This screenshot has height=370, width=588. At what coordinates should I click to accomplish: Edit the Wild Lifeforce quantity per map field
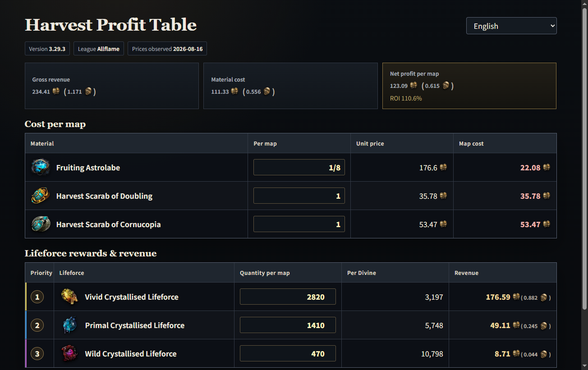[x=288, y=353]
